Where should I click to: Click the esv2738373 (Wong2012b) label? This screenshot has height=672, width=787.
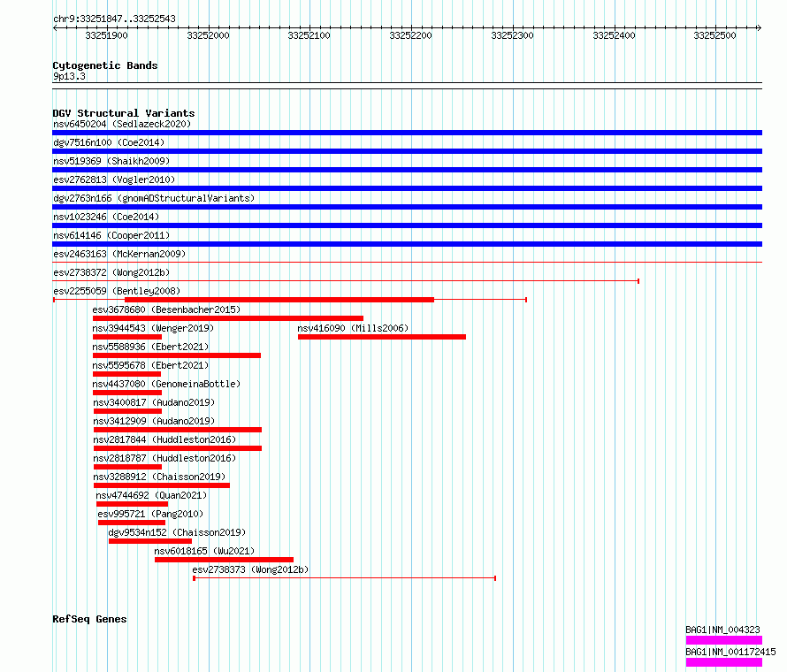point(250,569)
